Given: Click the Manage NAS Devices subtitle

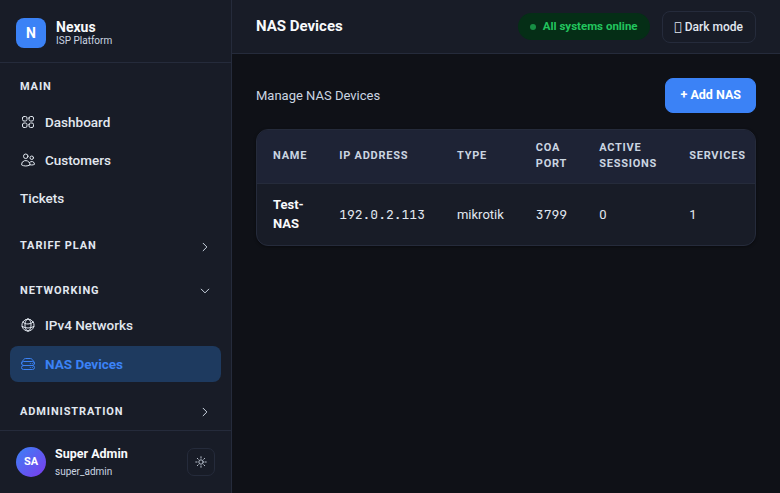Looking at the screenshot, I should tap(318, 96).
